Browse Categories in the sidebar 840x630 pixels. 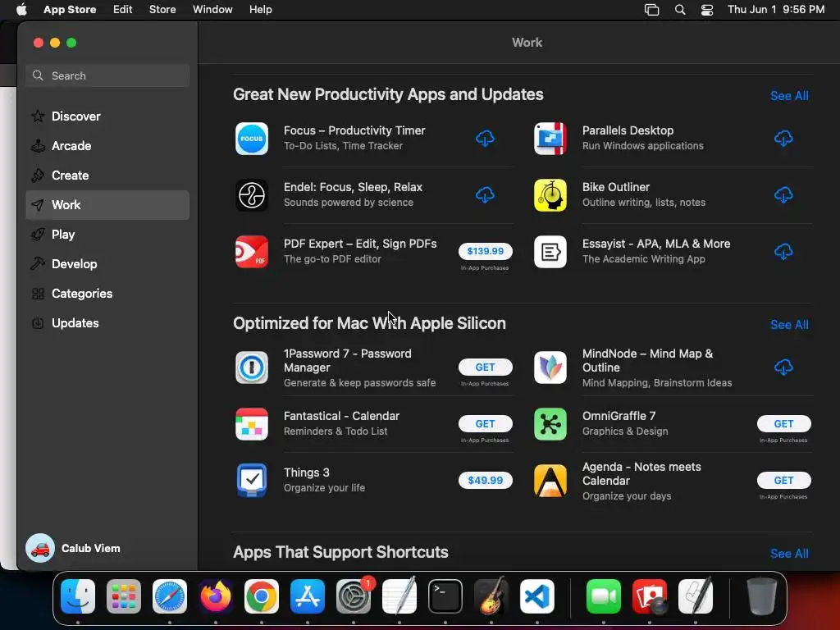[107, 294]
